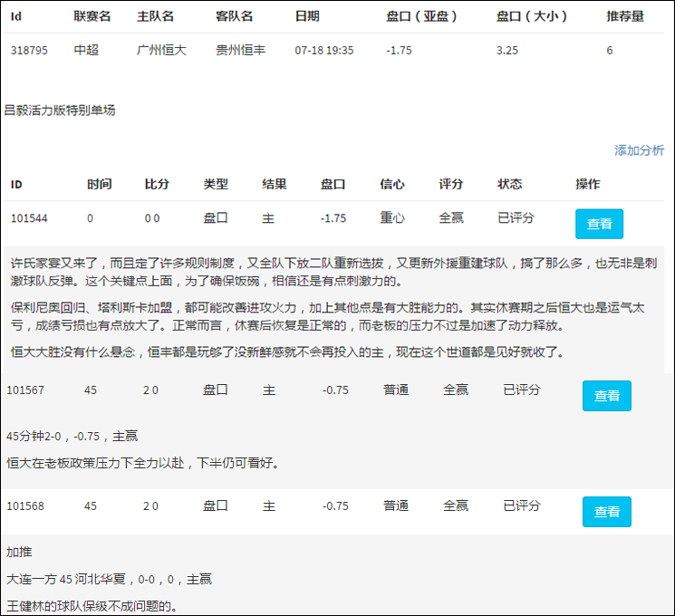Image resolution: width=675 pixels, height=616 pixels.
Task: Click line 王健林的球队保级不成问题的
Action: coord(92,606)
